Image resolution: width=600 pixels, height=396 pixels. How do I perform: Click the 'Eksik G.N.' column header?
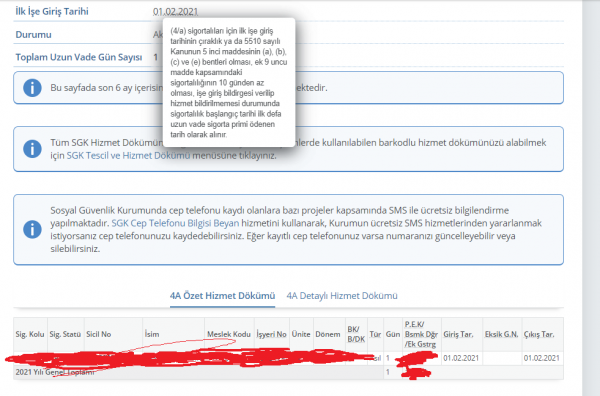(x=501, y=334)
